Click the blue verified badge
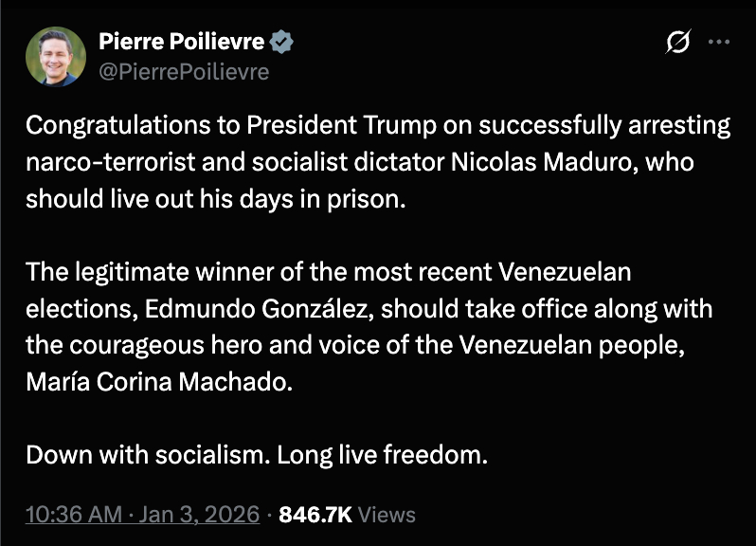The width and height of the screenshot is (756, 546). point(282,42)
